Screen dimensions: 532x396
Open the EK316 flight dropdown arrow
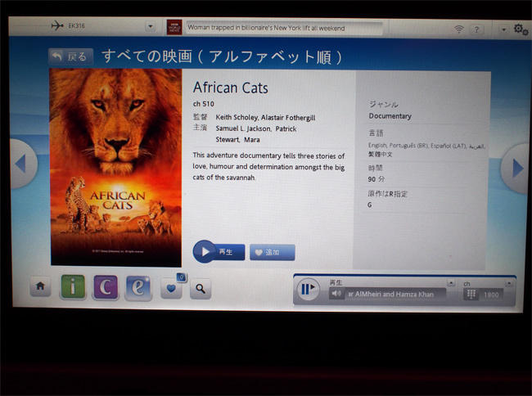pos(150,26)
